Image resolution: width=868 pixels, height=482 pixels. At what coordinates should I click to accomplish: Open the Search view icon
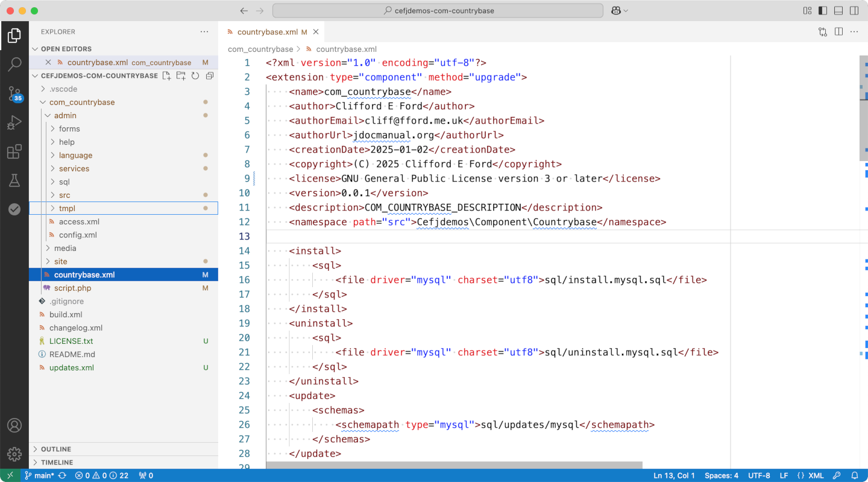coord(14,65)
